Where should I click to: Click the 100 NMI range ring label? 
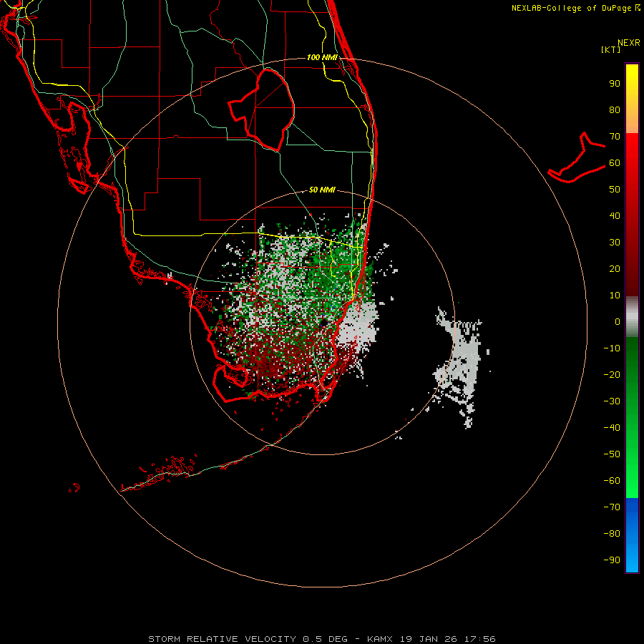click(x=322, y=57)
